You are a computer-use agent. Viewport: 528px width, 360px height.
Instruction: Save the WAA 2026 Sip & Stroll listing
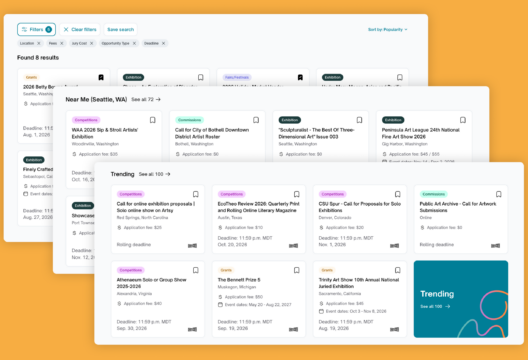pos(153,120)
